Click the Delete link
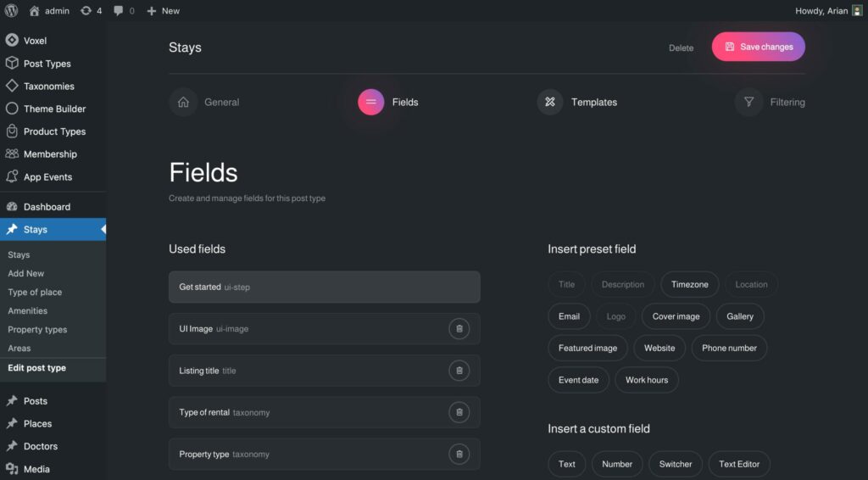Image resolution: width=868 pixels, height=480 pixels. click(681, 48)
